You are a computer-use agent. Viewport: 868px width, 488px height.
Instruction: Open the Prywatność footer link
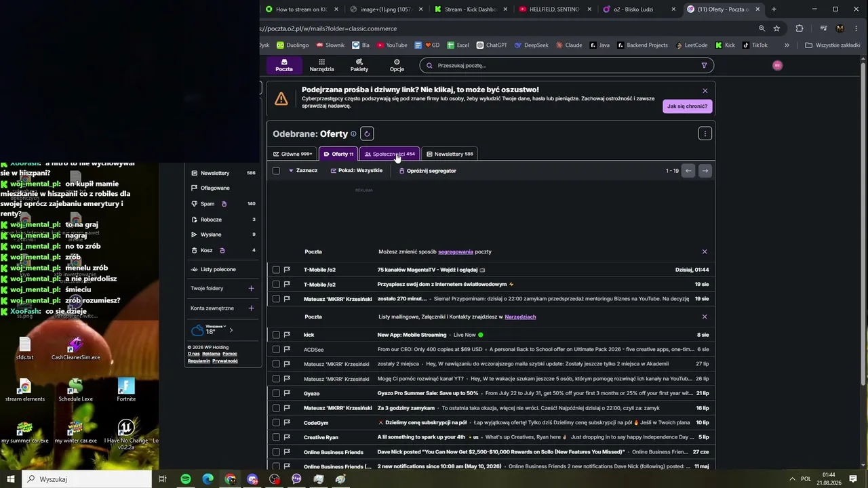pyautogui.click(x=225, y=361)
